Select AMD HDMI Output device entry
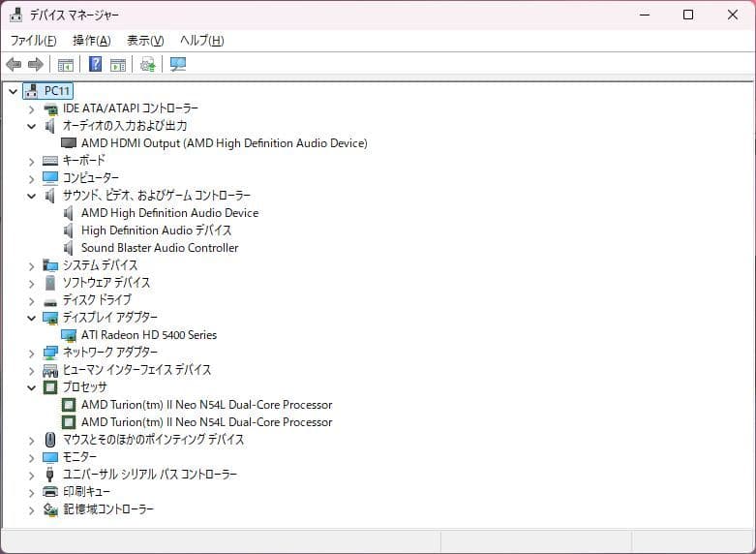 tap(225, 143)
